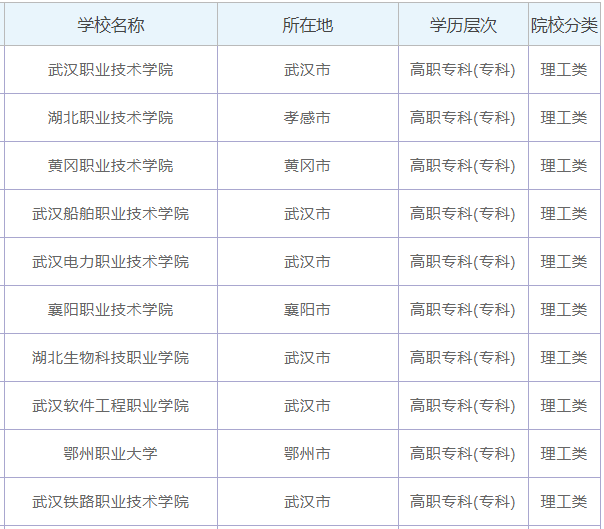Screen dimensions: 604x529
Task: Click 高职专科(专科) in 武汉电力职业技术学院 row
Action: pyautogui.click(x=463, y=262)
